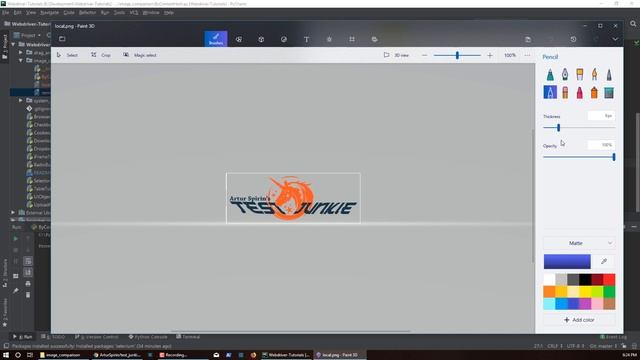Image resolution: width=640 pixels, height=360 pixels.
Task: Adjust the Thickness slider
Action: [x=579, y=128]
